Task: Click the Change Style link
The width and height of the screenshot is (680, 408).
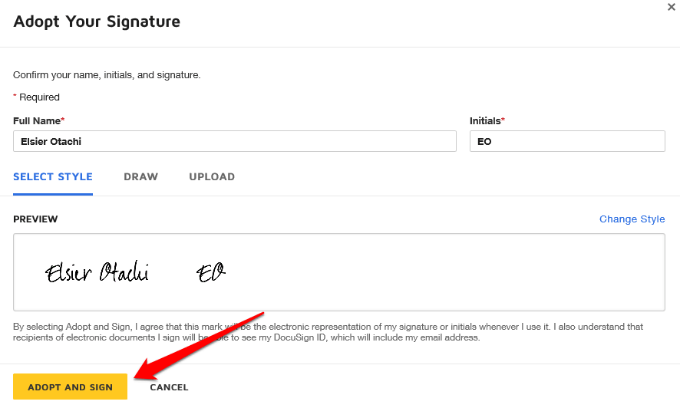Action: pos(632,219)
